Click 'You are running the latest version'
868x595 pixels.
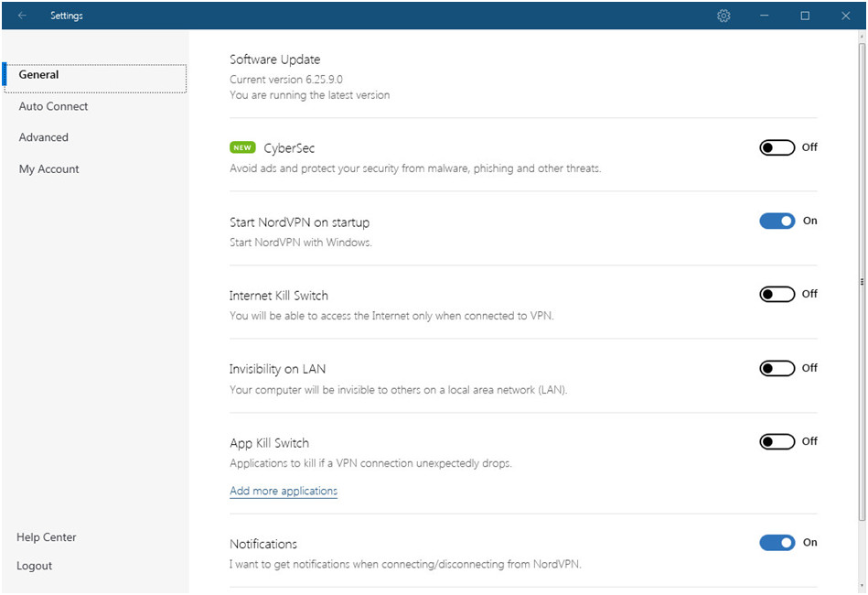pos(309,95)
